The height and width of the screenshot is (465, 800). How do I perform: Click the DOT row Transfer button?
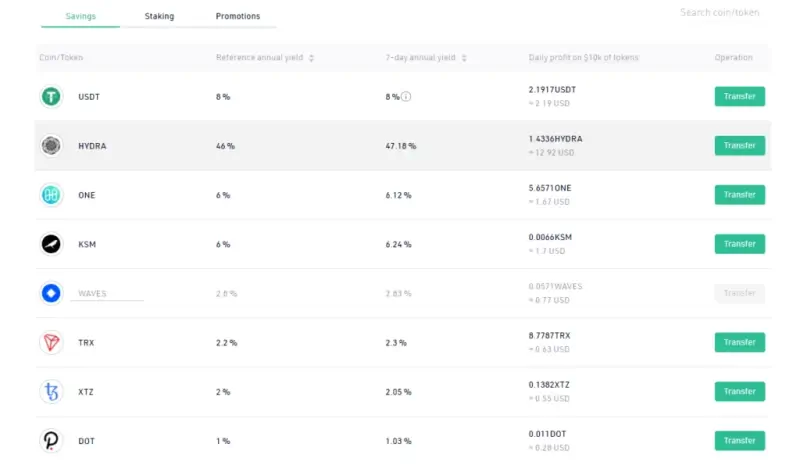[739, 440]
